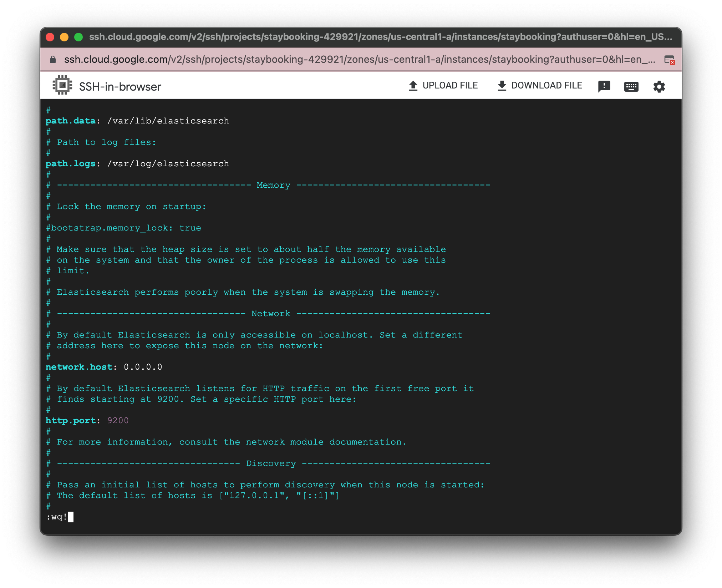View site security via lock icon
The width and height of the screenshot is (722, 588).
coord(52,59)
